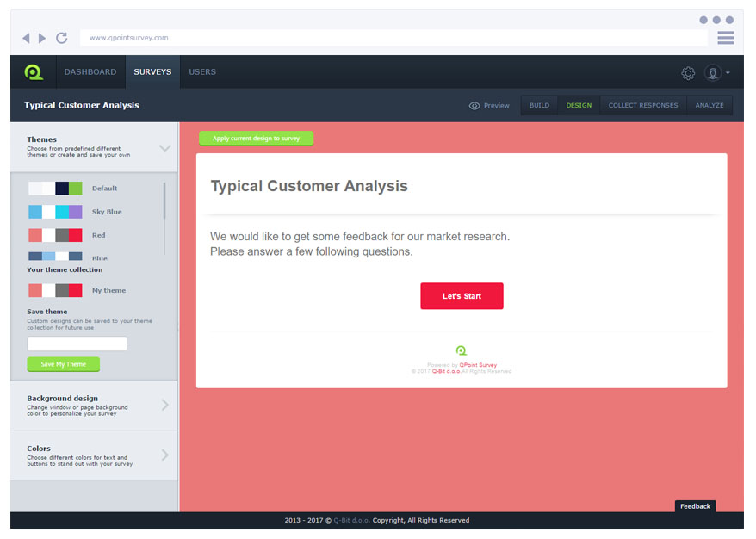Image resolution: width=756 pixels, height=539 pixels.
Task: Open the user profile avatar menu
Action: click(713, 73)
